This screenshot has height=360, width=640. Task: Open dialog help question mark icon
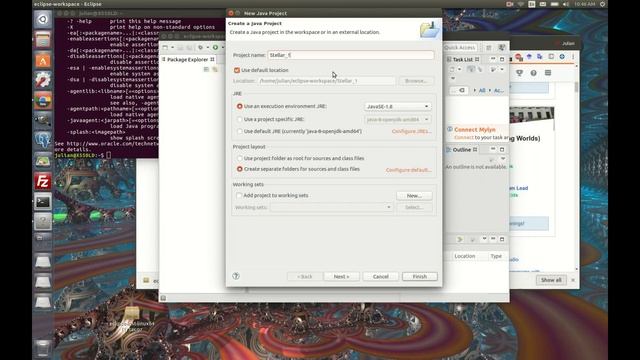236,276
